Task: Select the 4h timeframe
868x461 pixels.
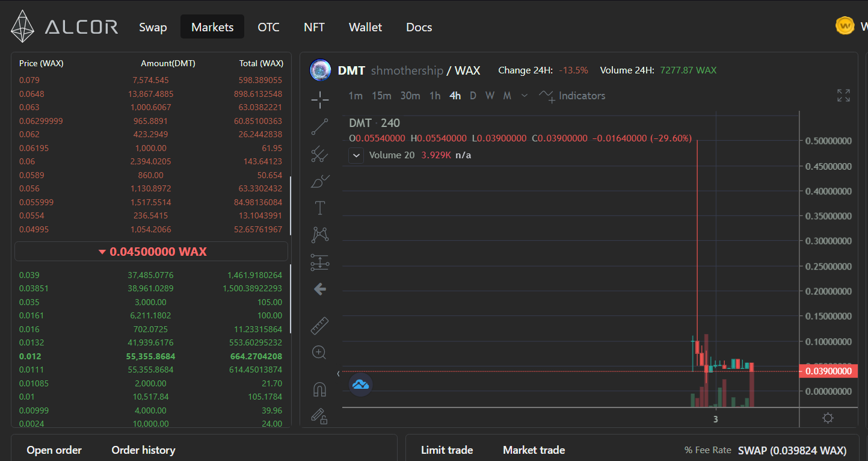Action: click(x=455, y=96)
